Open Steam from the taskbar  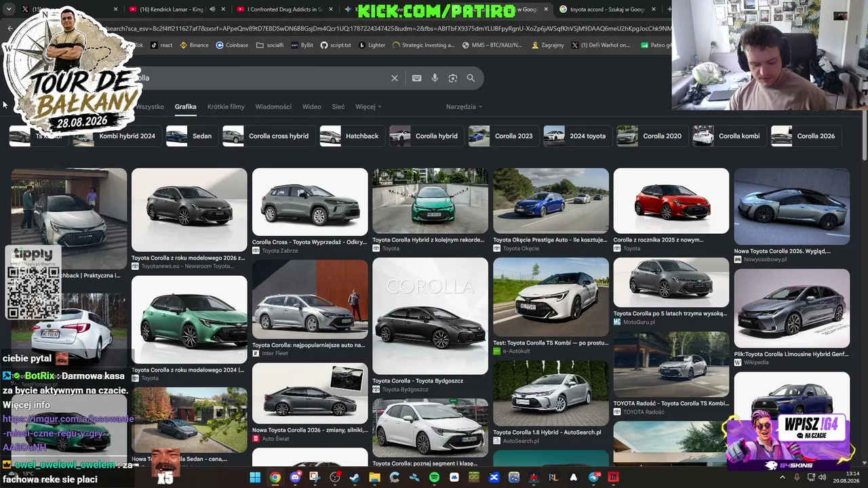pyautogui.click(x=355, y=477)
